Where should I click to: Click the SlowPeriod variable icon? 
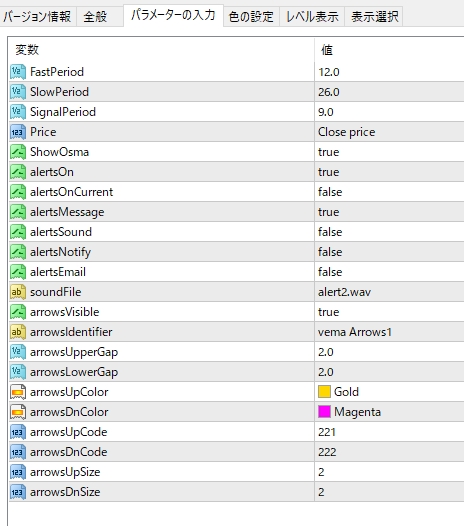(17, 92)
